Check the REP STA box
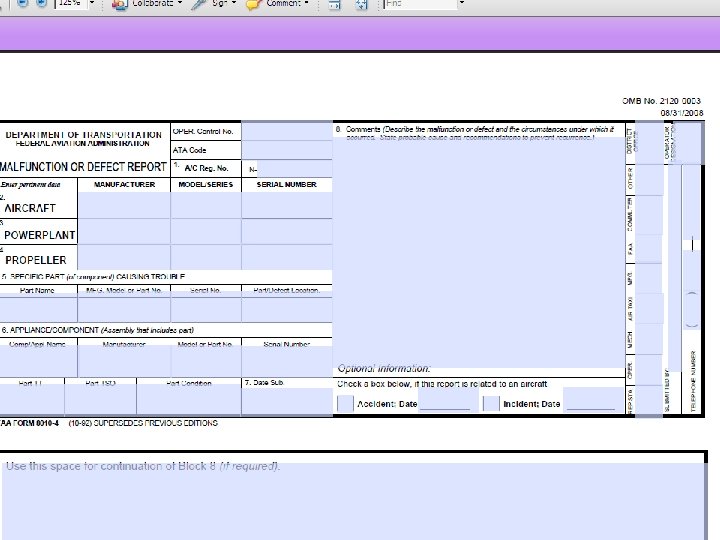 click(x=648, y=401)
